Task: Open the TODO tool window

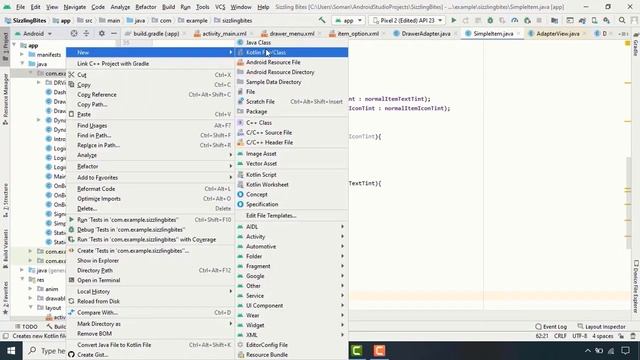Action: [x=27, y=327]
